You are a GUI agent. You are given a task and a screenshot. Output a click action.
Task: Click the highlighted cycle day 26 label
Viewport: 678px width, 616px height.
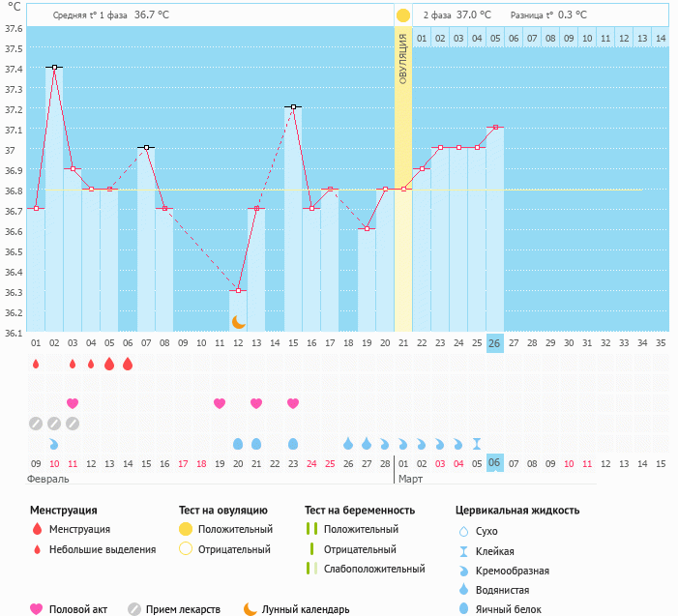[494, 342]
